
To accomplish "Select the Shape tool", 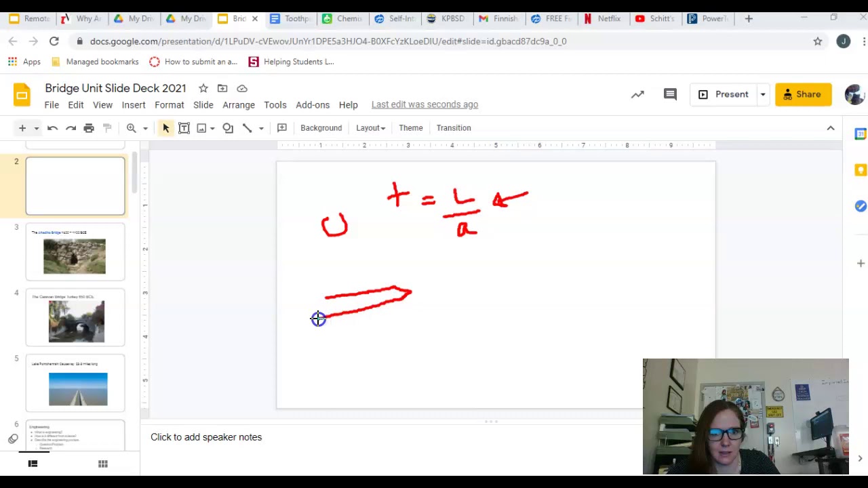I will coord(228,128).
